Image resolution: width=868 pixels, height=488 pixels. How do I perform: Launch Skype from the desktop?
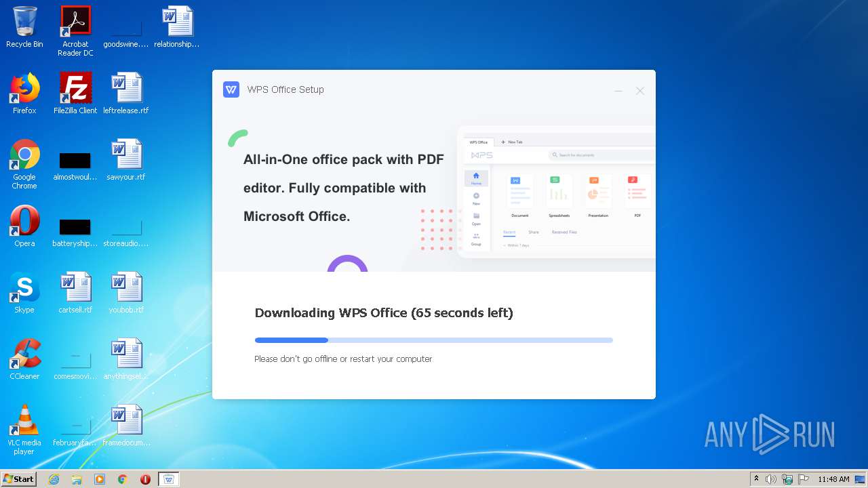24,293
